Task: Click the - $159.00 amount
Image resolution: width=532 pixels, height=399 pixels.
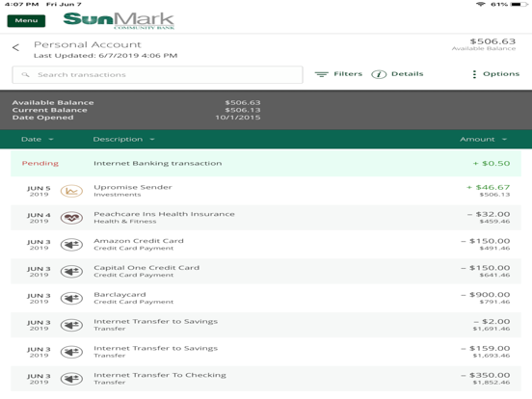Action: click(x=485, y=348)
